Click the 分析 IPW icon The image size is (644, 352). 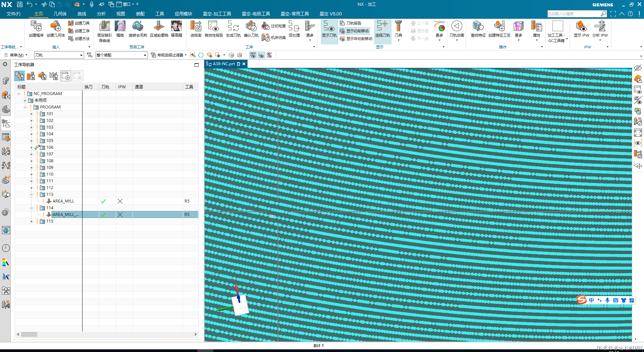point(600,29)
